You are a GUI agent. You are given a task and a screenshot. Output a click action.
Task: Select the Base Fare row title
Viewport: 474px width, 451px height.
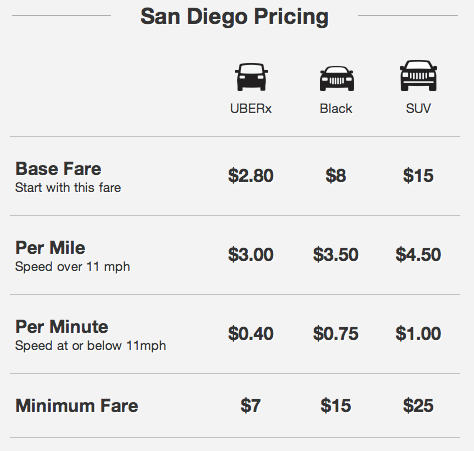point(58,169)
